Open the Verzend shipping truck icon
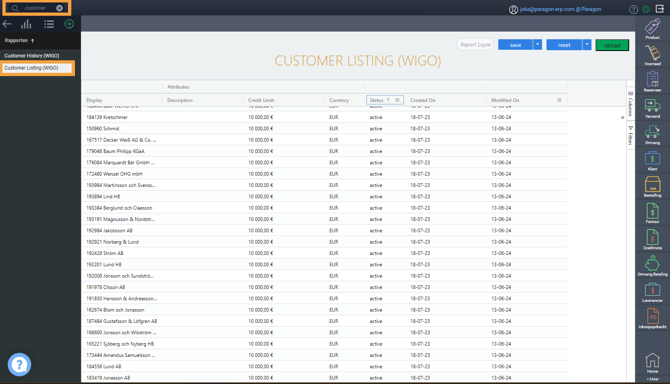Screen dimensions: 670x384 [x=652, y=108]
